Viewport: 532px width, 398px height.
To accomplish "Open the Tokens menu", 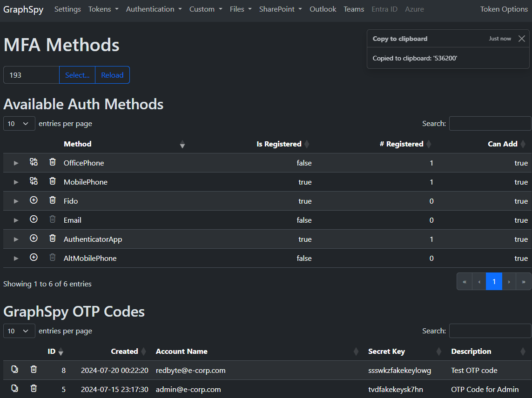I will (103, 9).
